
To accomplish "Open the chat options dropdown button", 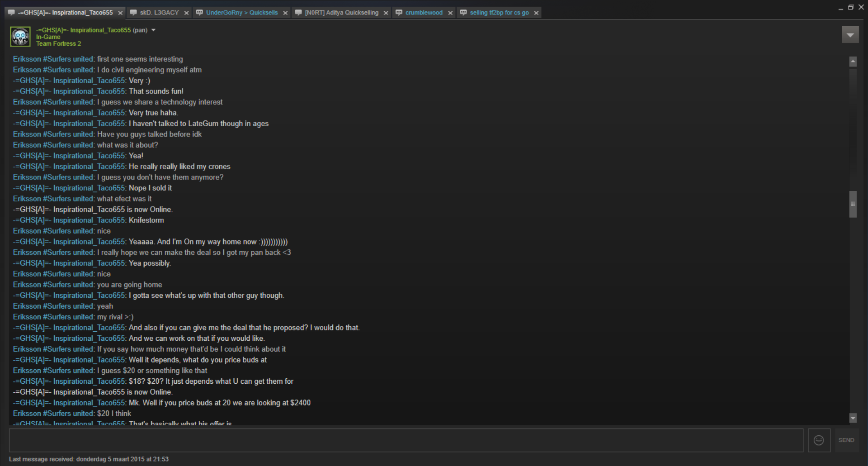I will pyautogui.click(x=850, y=35).
